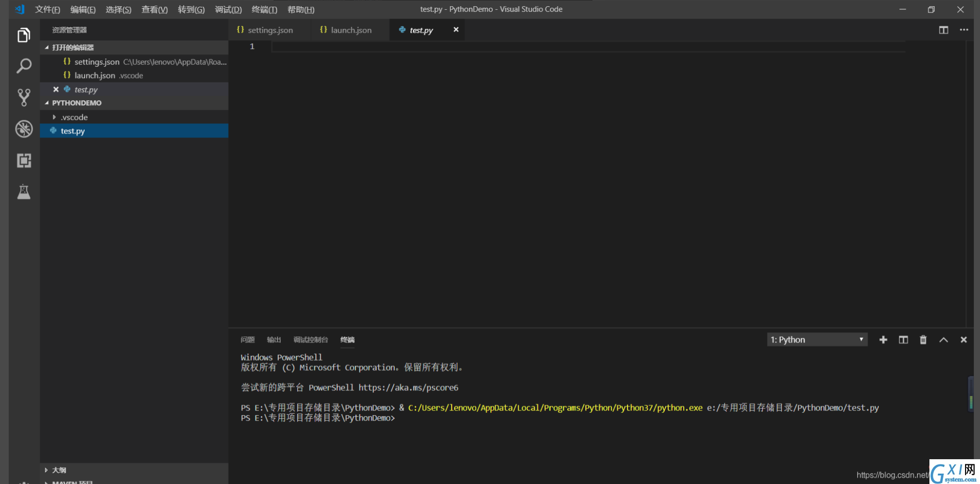Open the 文件(F) menu
The image size is (980, 484).
tap(47, 9)
